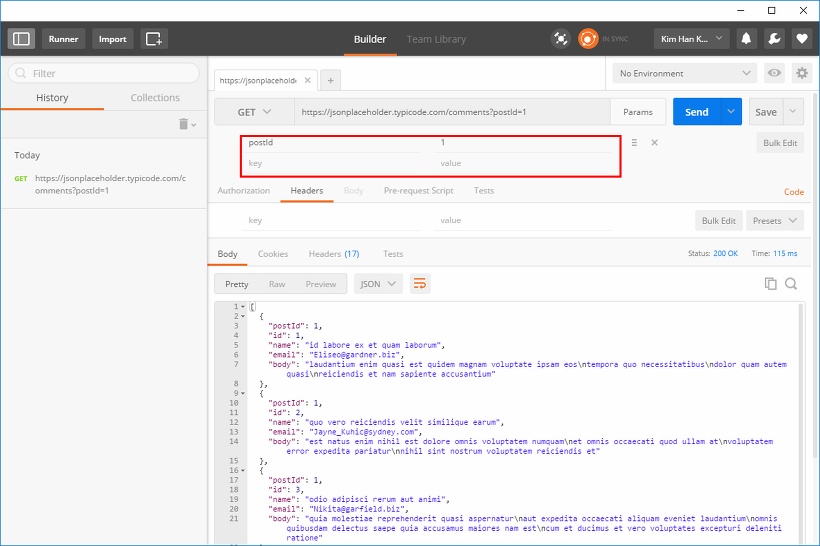The width and height of the screenshot is (820, 546).
Task: Delete the postId parameter row
Action: 654,142
